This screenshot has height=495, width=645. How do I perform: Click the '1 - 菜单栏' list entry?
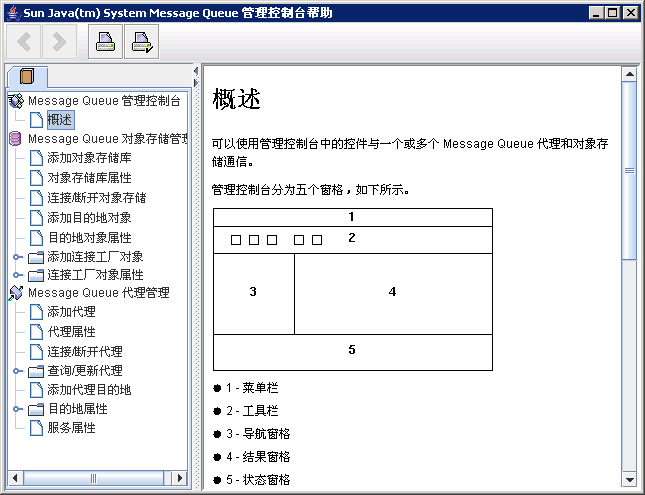(252, 388)
